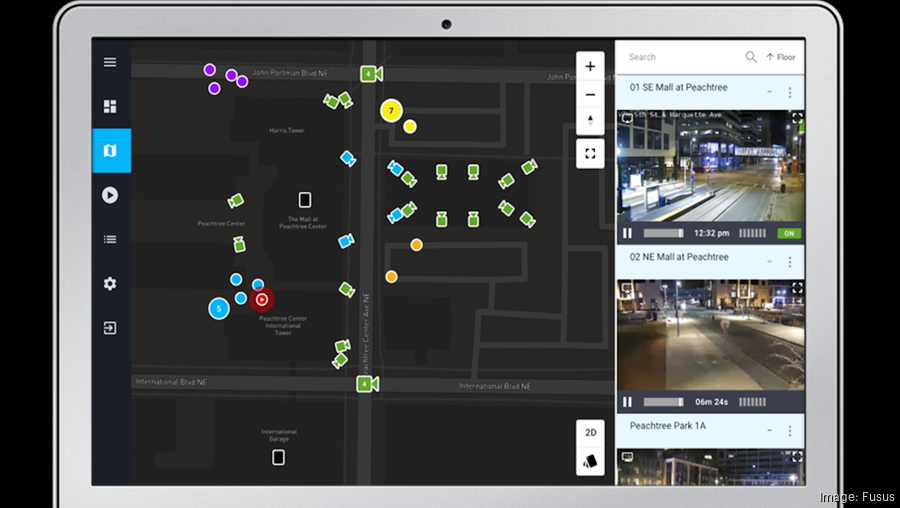Screen dimensions: 900x508
Task: Open the dashboard grid view
Action: point(110,106)
